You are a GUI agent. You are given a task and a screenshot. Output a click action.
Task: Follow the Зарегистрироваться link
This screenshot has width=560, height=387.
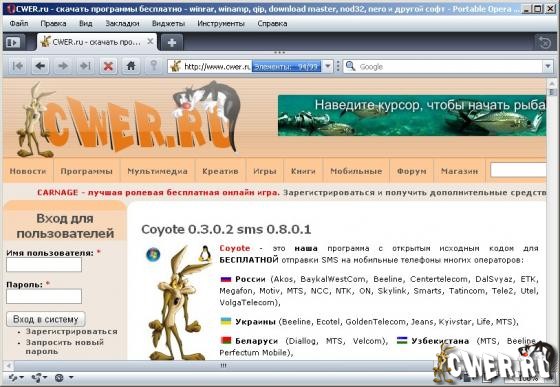pos(71,331)
